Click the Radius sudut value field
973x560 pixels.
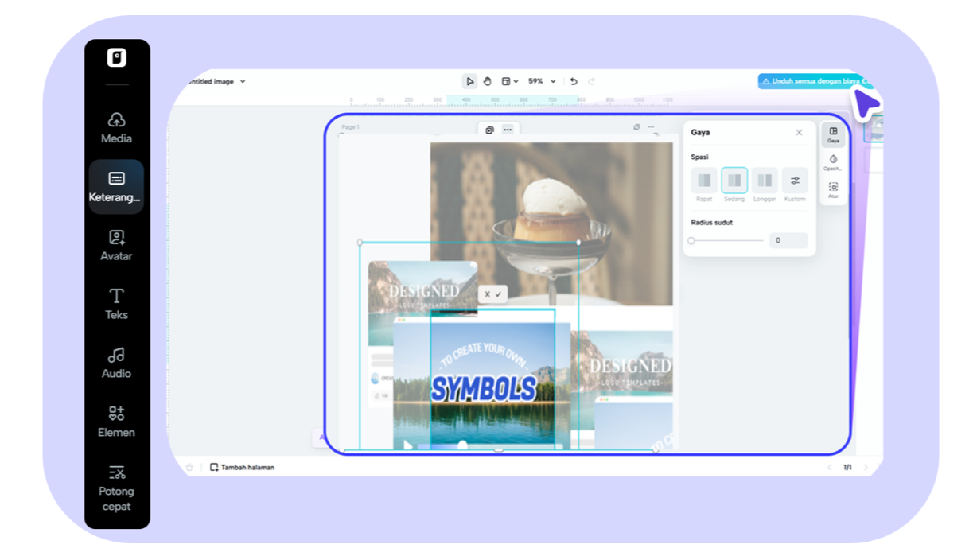pos(788,240)
